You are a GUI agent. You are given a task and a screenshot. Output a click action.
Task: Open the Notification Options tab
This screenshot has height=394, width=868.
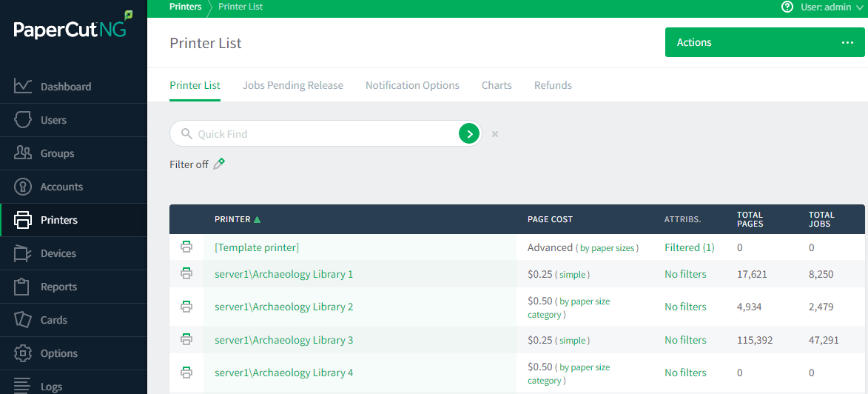tap(412, 85)
